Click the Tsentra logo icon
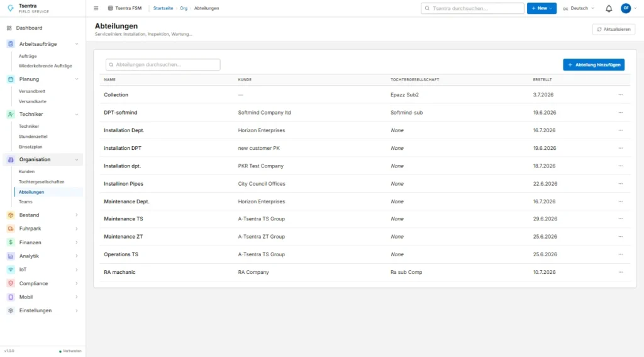Viewport: 644px width, 357px height. [x=11, y=8]
